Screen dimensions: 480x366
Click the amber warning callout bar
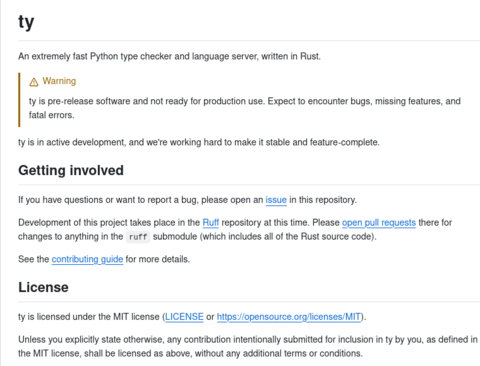(19, 100)
